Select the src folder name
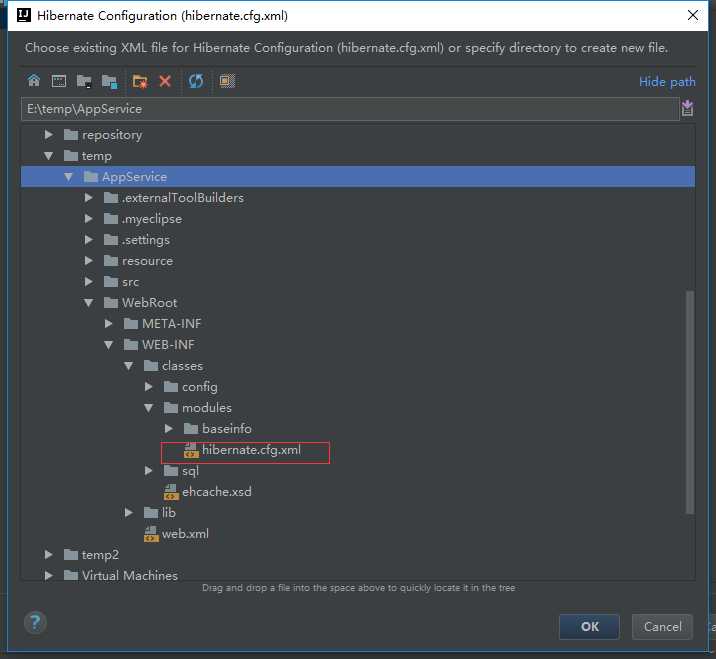716x659 pixels. click(x=131, y=282)
